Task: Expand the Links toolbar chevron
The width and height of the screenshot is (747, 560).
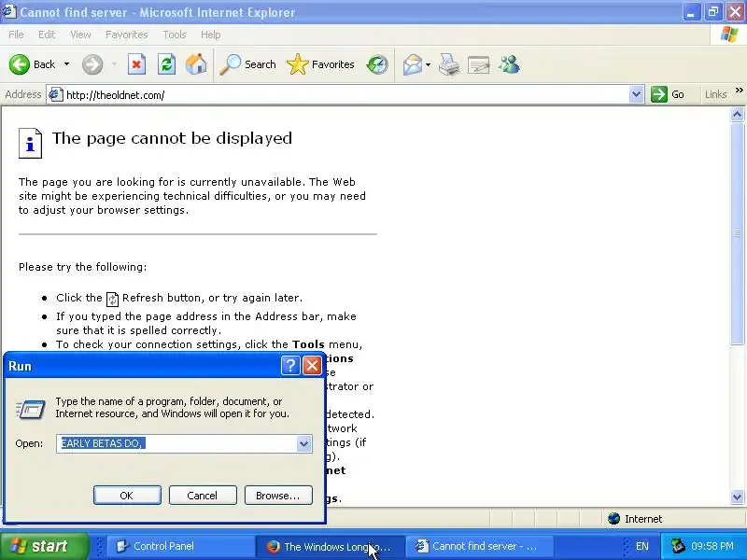Action: (x=739, y=91)
